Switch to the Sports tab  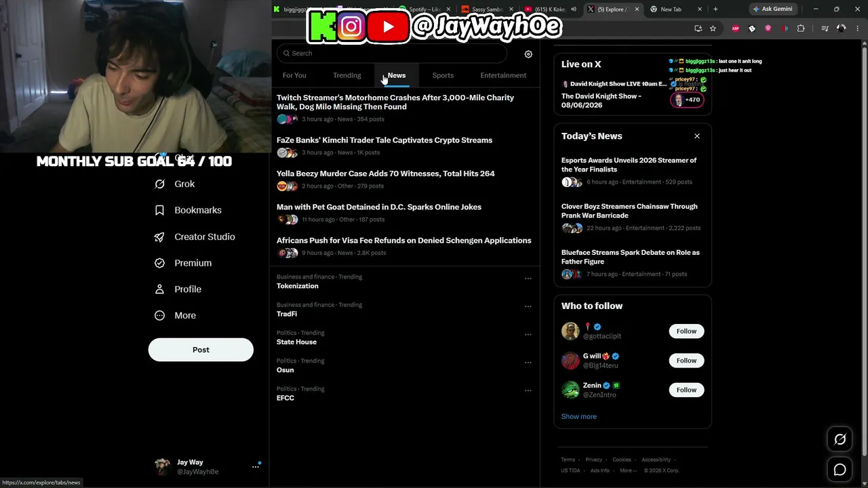click(x=443, y=75)
